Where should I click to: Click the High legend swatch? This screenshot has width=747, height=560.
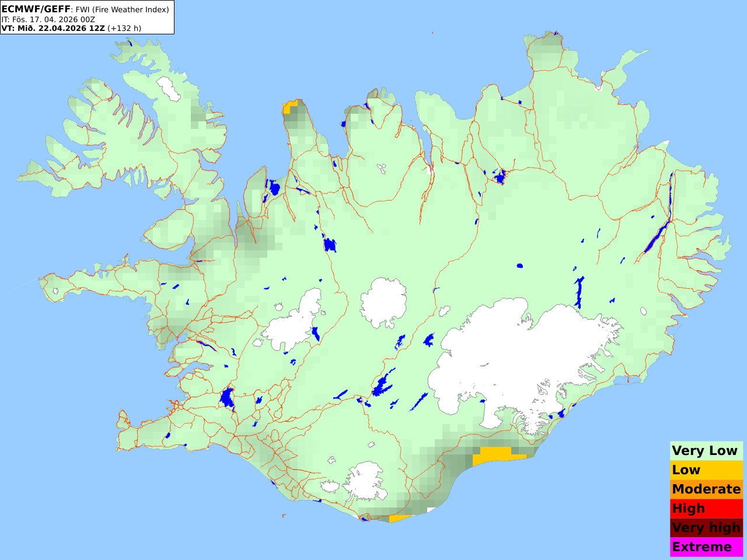[x=706, y=509]
